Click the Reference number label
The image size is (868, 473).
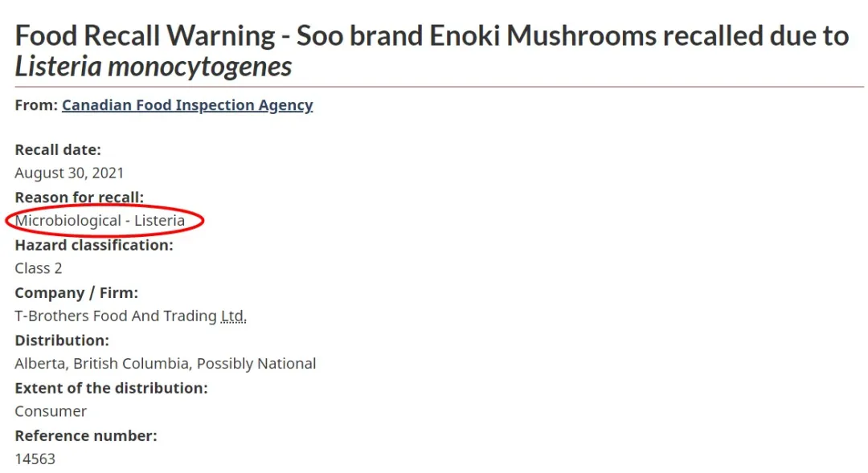[86, 435]
